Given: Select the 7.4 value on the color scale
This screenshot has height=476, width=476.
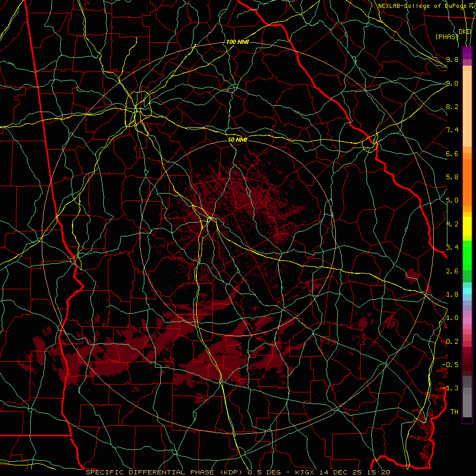Looking at the screenshot, I should [x=452, y=130].
